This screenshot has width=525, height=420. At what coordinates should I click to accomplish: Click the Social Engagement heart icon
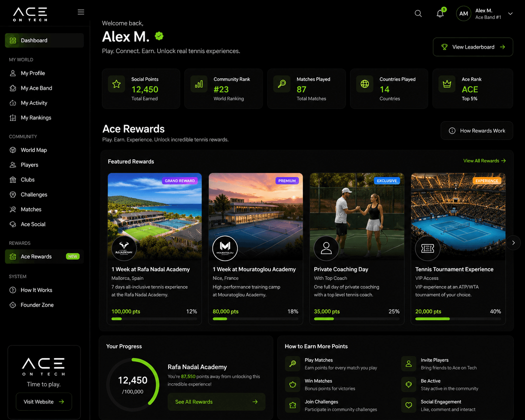click(409, 405)
